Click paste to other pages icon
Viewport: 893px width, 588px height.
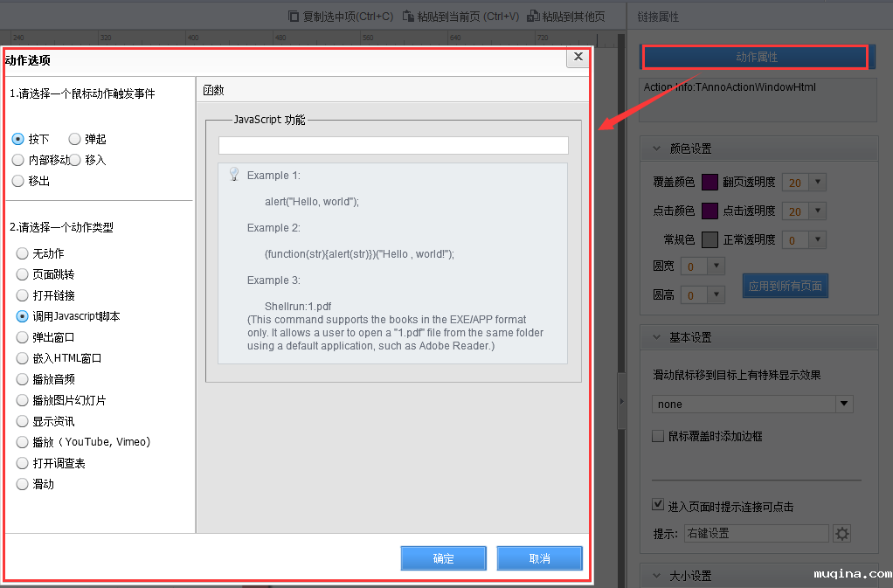click(x=533, y=16)
